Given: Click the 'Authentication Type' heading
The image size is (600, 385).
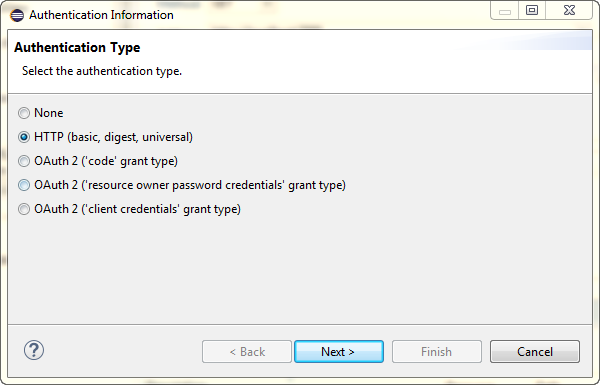Looking at the screenshot, I should (x=77, y=47).
